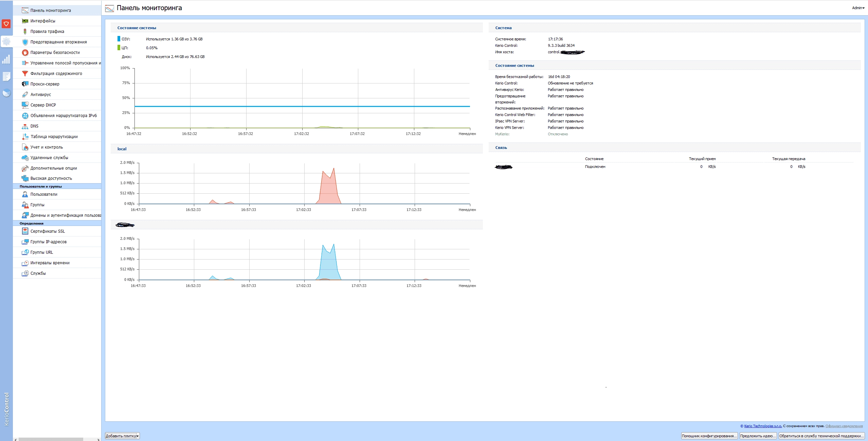Click the Прокси-сервер icon

(25, 84)
